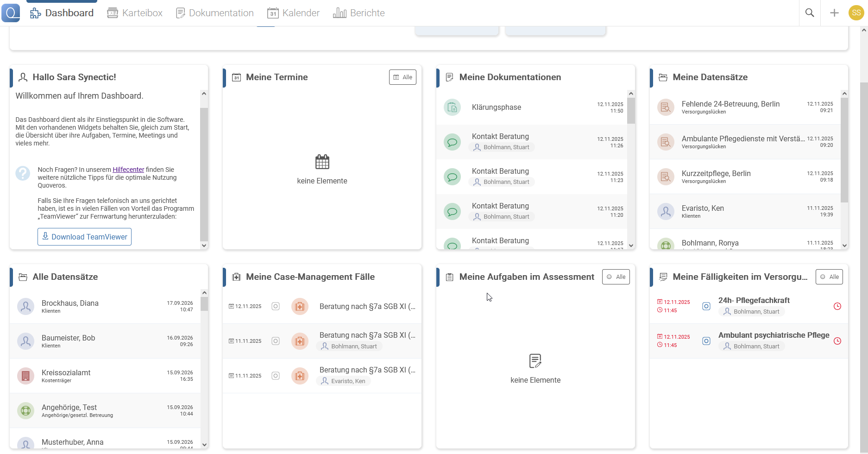Viewport: 868px width, 454px height.
Task: Click scroll down arrow in Meine Dokumentationen
Action: click(x=631, y=246)
